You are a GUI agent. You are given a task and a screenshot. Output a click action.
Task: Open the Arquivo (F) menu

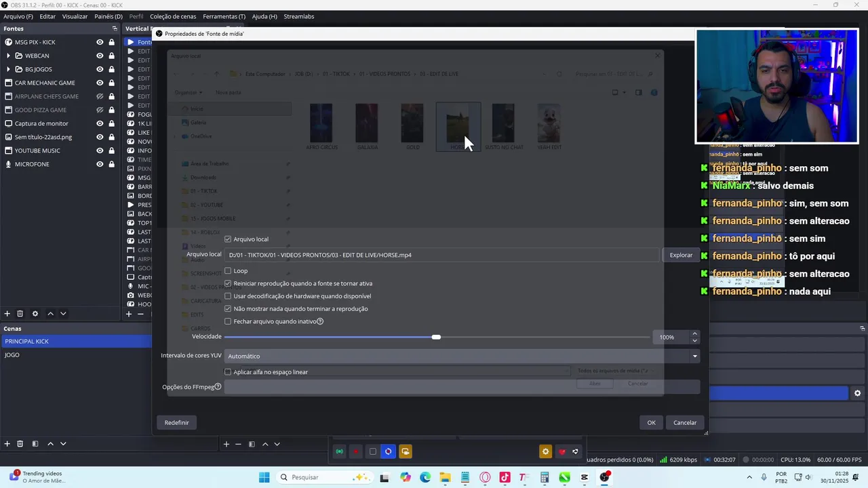(18, 16)
